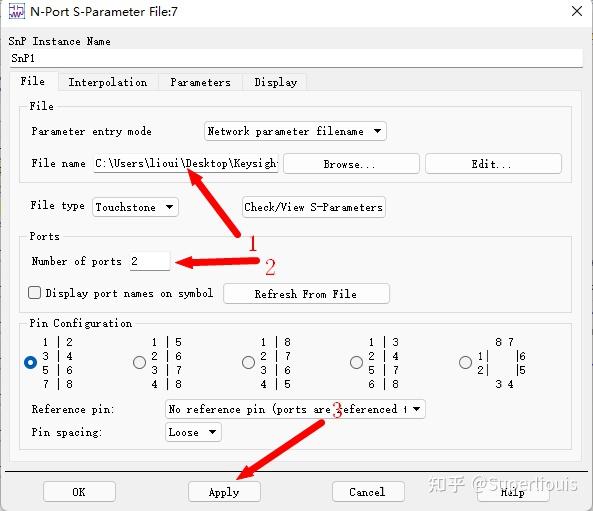
Task: Click Check/View S-Parameters button
Action: (314, 207)
